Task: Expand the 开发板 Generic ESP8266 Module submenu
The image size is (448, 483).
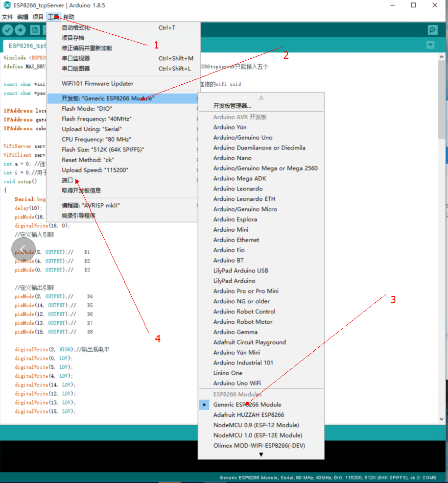Action: (123, 98)
